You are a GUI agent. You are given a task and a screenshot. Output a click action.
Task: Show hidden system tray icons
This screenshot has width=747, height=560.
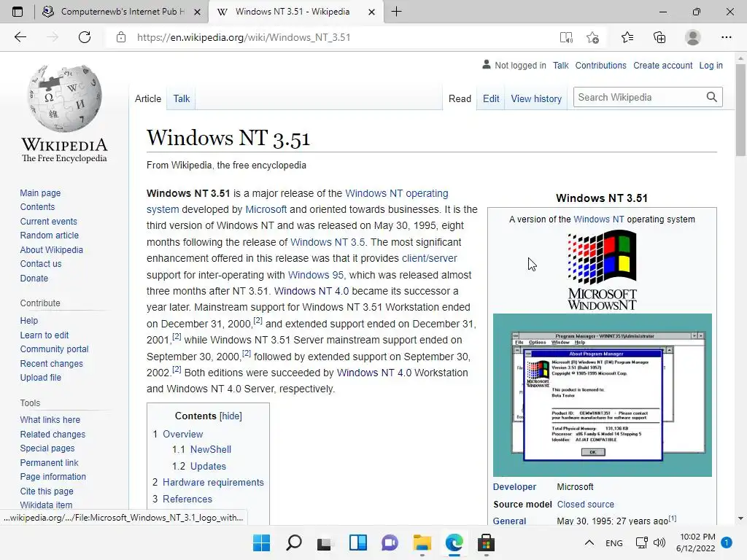(x=589, y=542)
